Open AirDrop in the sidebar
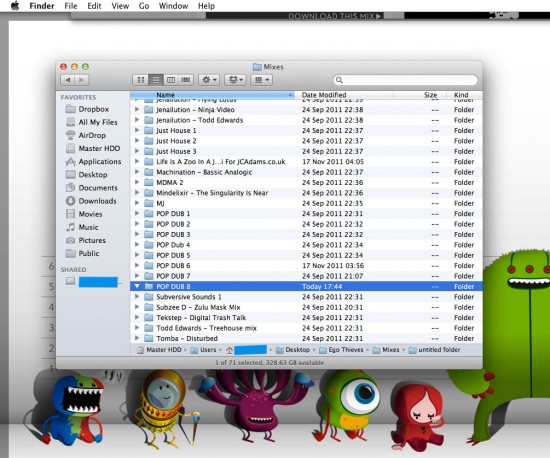This screenshot has height=458, width=550. pyautogui.click(x=86, y=135)
